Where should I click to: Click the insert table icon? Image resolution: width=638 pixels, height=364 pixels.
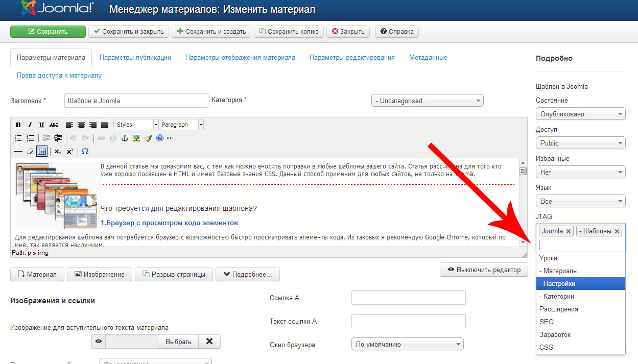point(42,152)
